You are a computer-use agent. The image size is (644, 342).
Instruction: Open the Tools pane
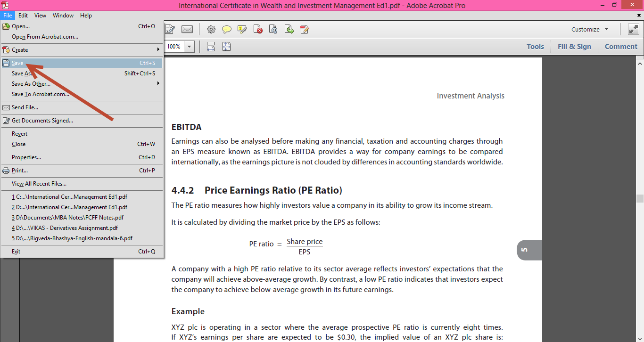click(x=535, y=47)
